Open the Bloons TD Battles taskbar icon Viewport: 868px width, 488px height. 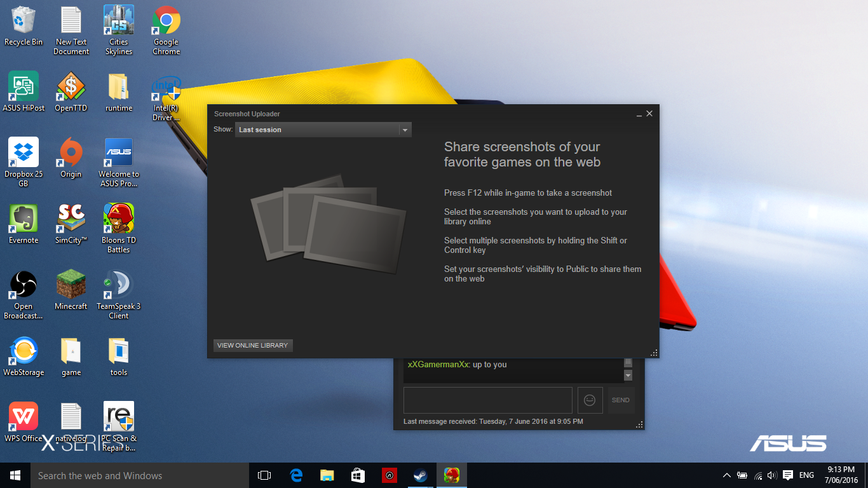[452, 475]
